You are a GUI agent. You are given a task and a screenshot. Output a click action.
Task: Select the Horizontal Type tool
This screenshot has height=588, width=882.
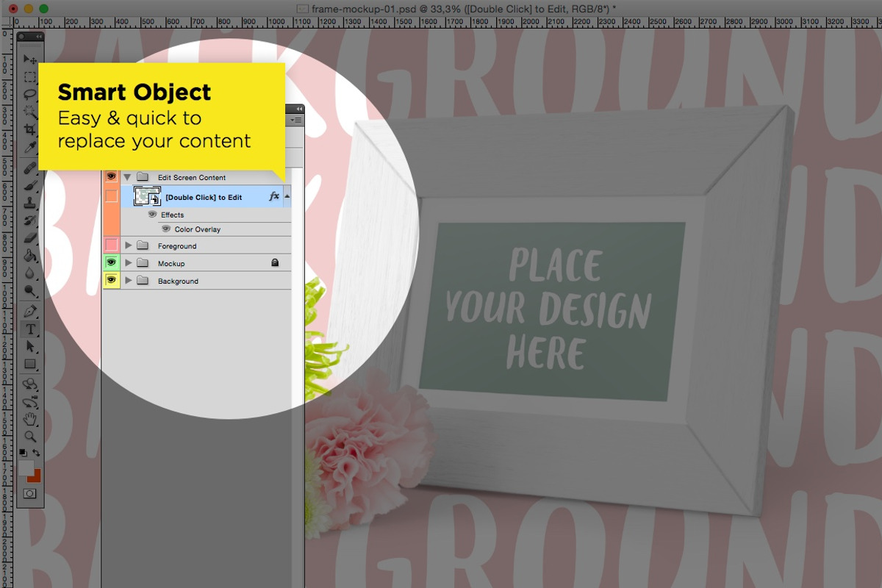tap(30, 329)
